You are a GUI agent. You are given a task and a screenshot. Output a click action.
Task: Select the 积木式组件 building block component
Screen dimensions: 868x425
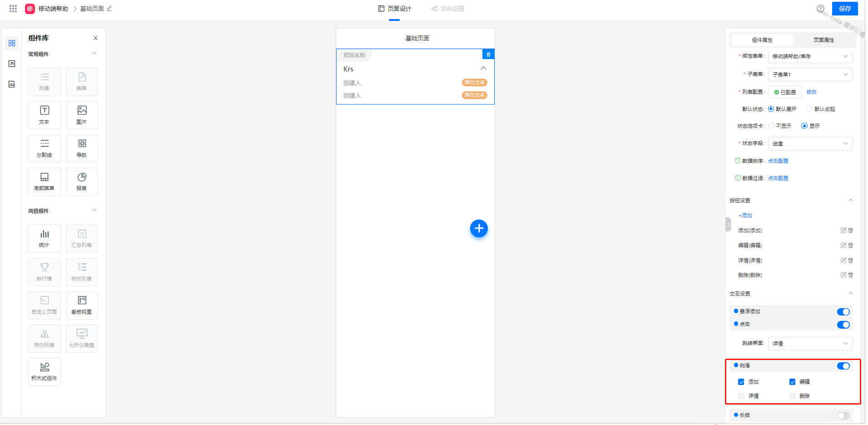45,372
